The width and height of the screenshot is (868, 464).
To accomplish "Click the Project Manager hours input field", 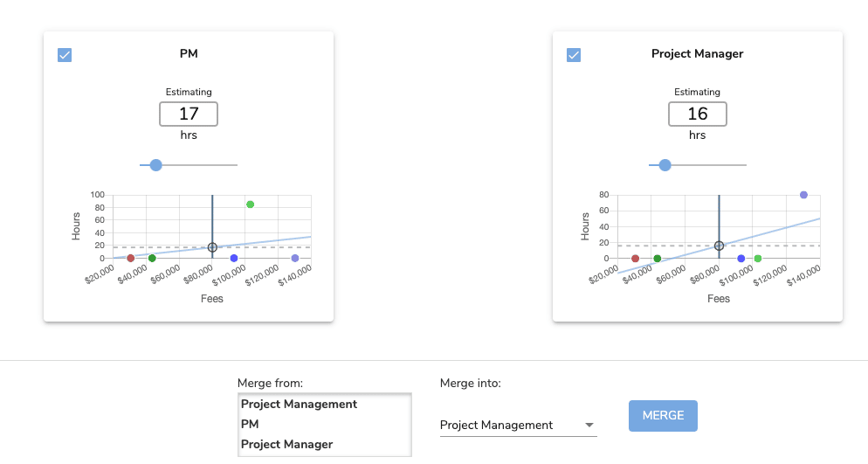I will click(x=697, y=114).
